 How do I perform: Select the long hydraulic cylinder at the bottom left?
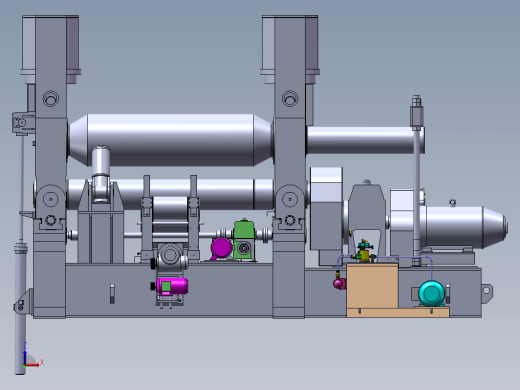point(21,308)
